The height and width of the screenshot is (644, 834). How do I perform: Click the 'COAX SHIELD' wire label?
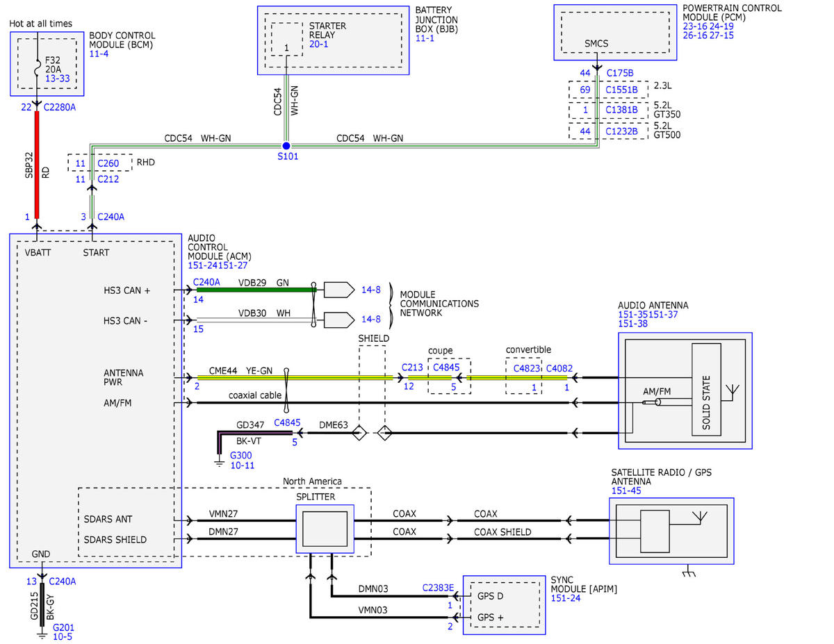pyautogui.click(x=502, y=532)
